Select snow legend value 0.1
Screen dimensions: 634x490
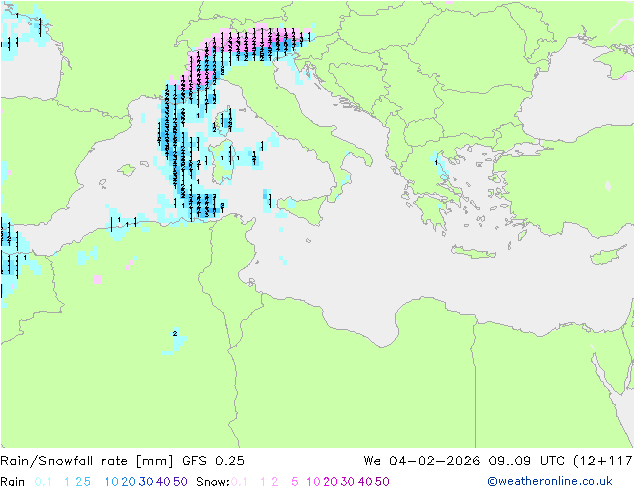point(239,482)
